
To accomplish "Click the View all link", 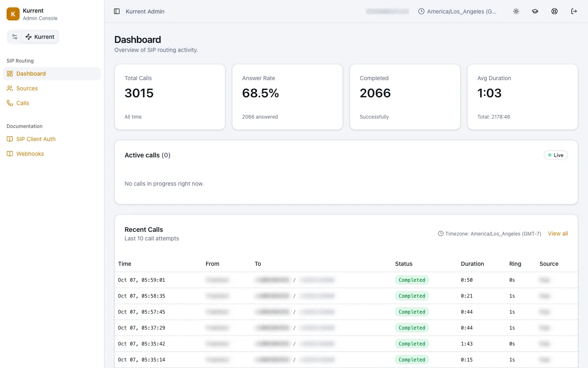I will (558, 233).
